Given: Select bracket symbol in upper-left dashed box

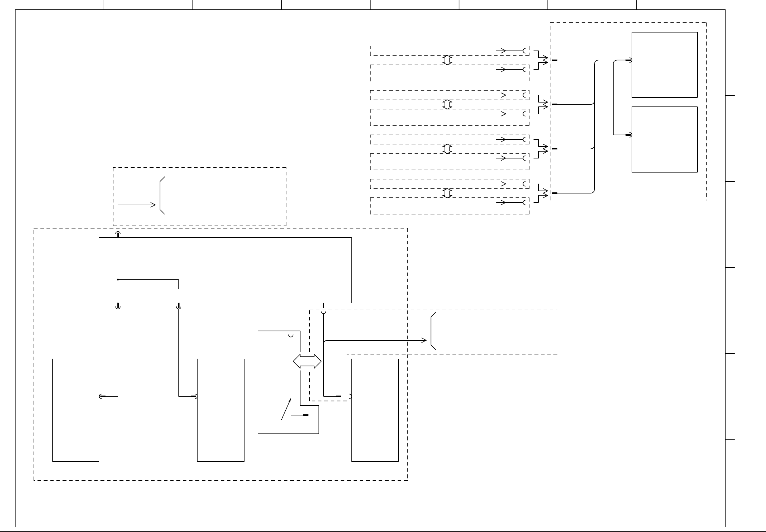Looking at the screenshot, I should pos(161,196).
